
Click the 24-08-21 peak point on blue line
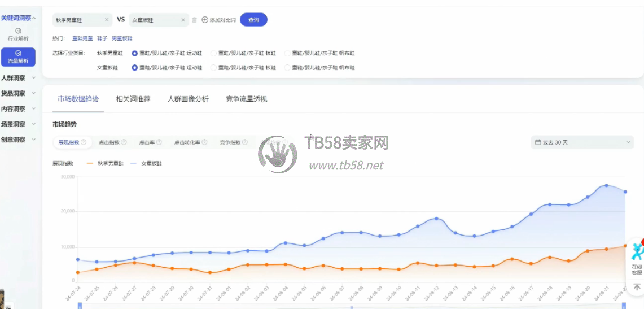606,185
